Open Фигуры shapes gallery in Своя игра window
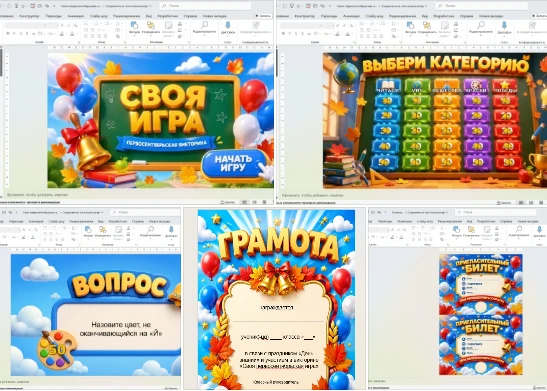This screenshot has width=547, height=391. coord(134,28)
